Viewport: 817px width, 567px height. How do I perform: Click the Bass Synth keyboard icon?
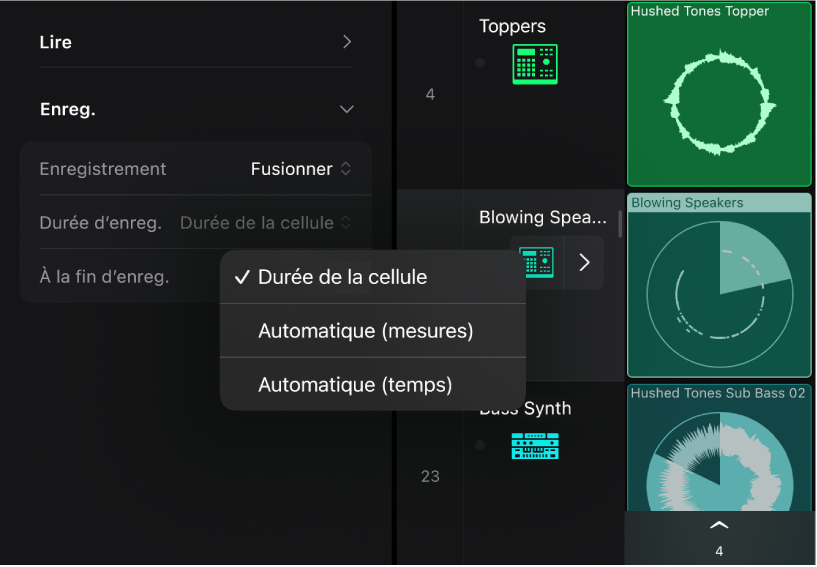click(535, 445)
